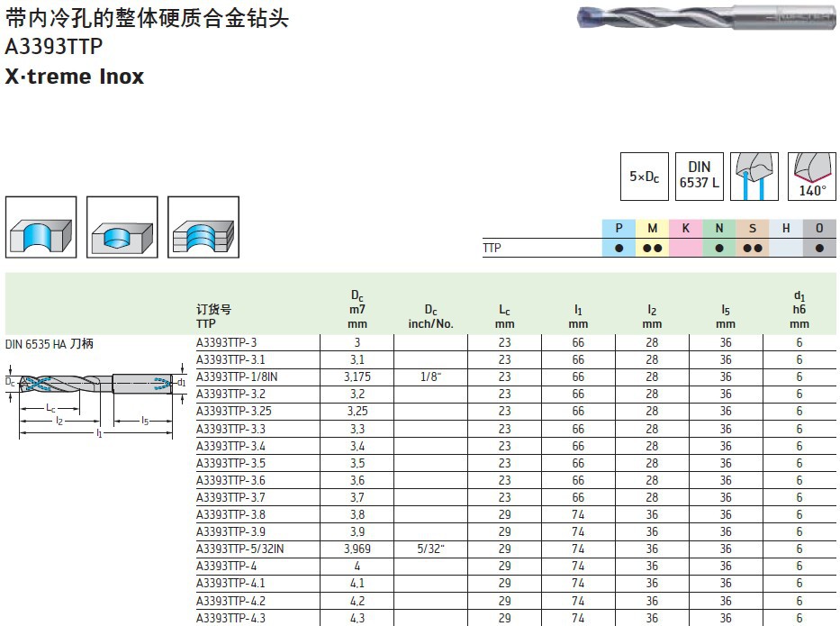Click the orange S material group swatch
Image resolution: width=840 pixels, height=626 pixels.
[x=753, y=238]
